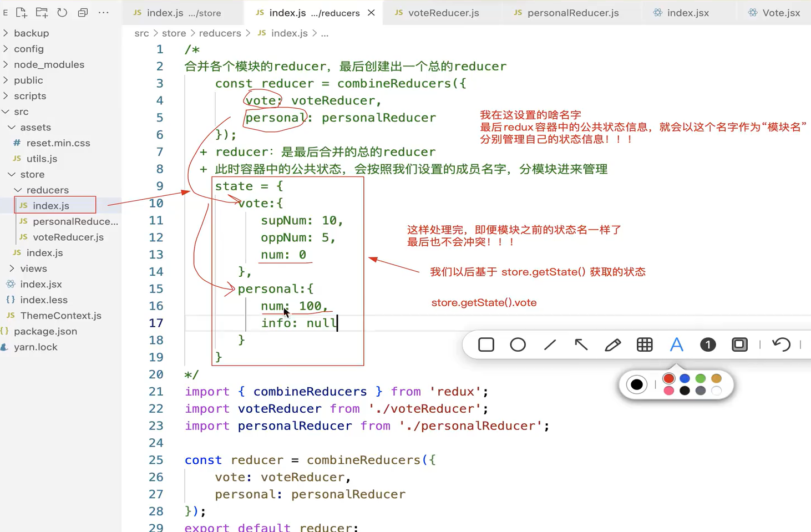
Task: Select the pencil freehand drawing tool
Action: (x=612, y=344)
